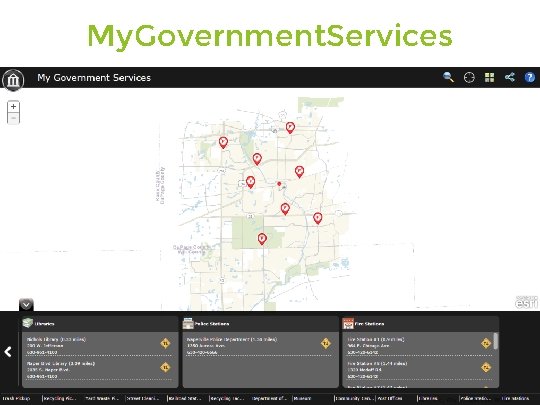Click the share icon in header
The height and width of the screenshot is (405, 540).
[510, 77]
